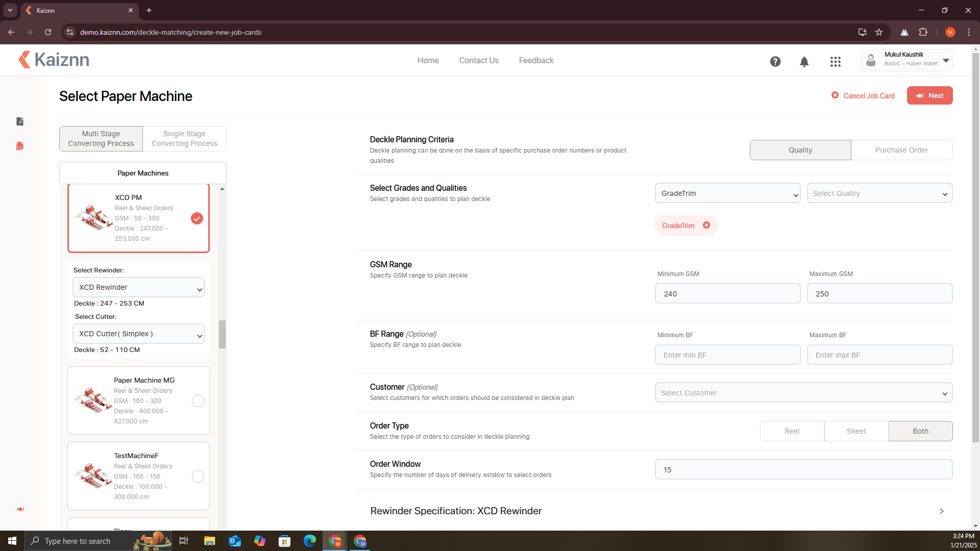
Task: Open the notifications bell icon
Action: [804, 62]
